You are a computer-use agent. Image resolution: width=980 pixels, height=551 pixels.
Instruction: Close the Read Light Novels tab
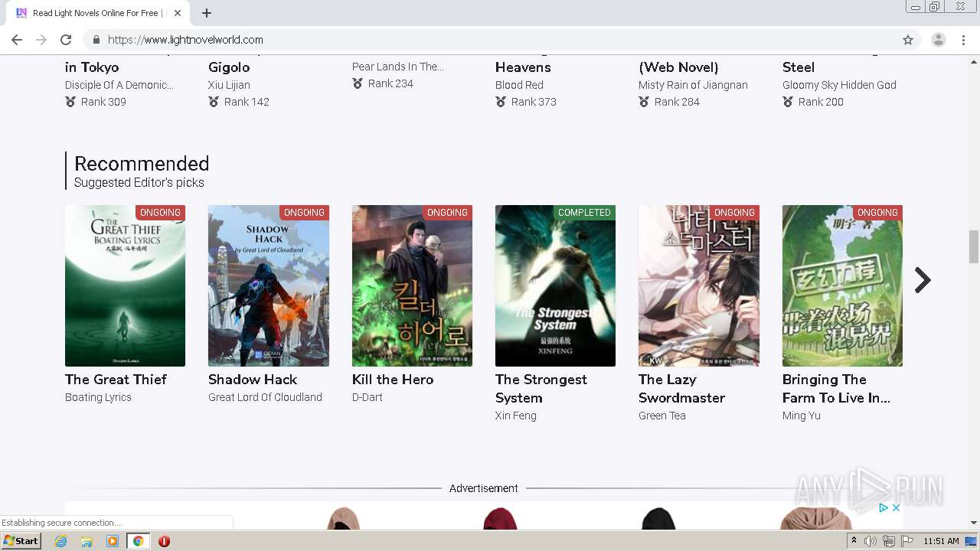178,13
